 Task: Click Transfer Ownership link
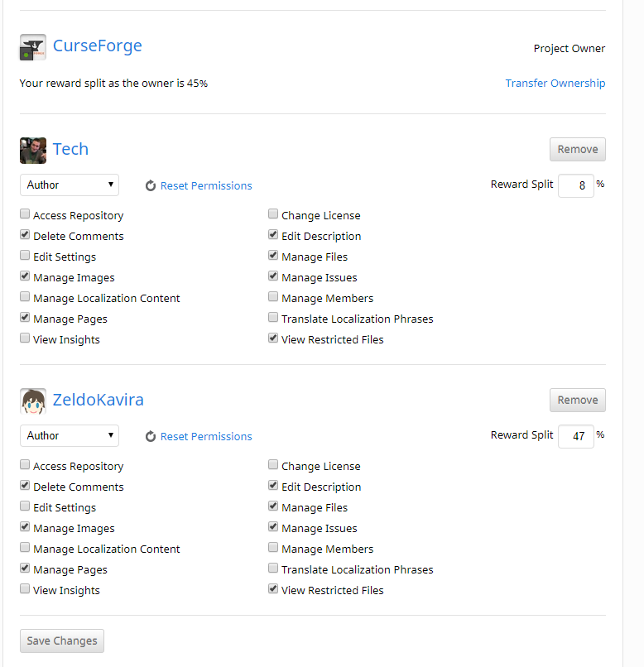pyautogui.click(x=555, y=83)
